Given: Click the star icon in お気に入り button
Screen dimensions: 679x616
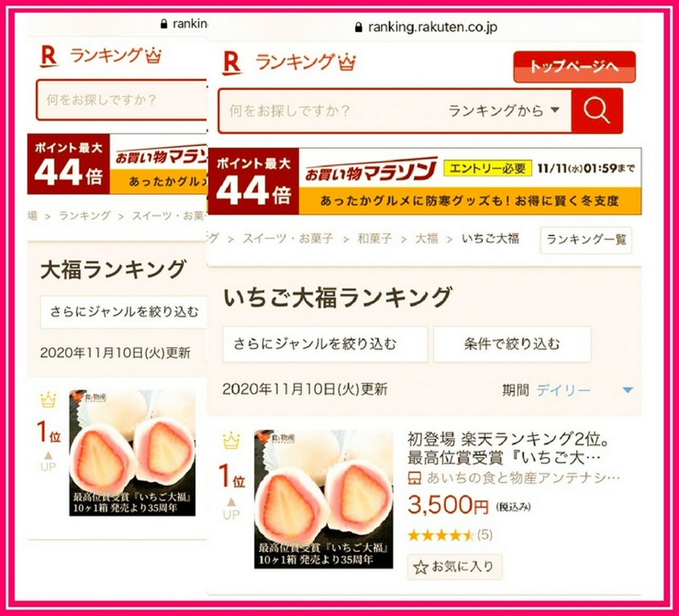Looking at the screenshot, I should click(420, 568).
